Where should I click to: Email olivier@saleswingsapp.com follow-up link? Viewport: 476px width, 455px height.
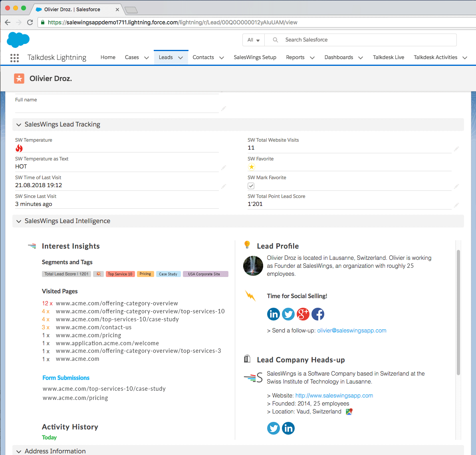pos(352,330)
